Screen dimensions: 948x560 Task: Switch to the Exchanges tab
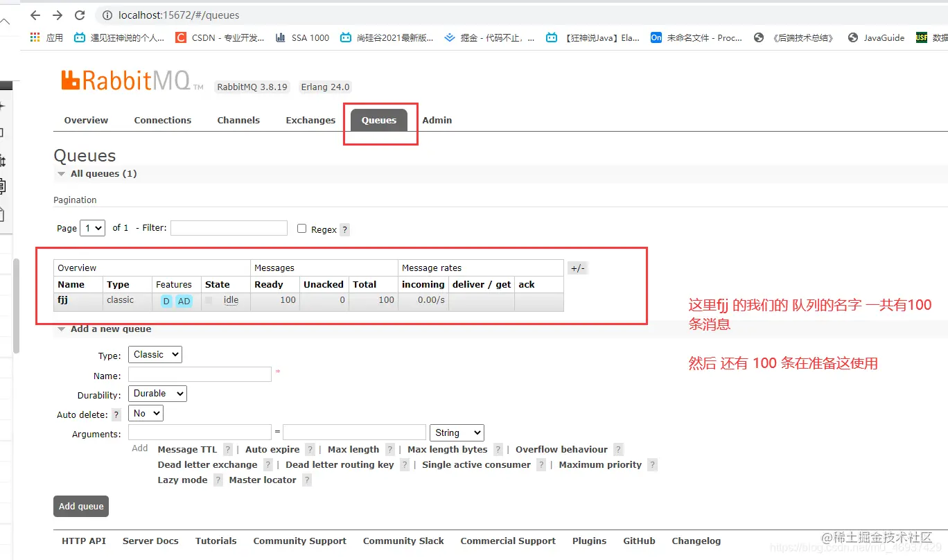(310, 120)
